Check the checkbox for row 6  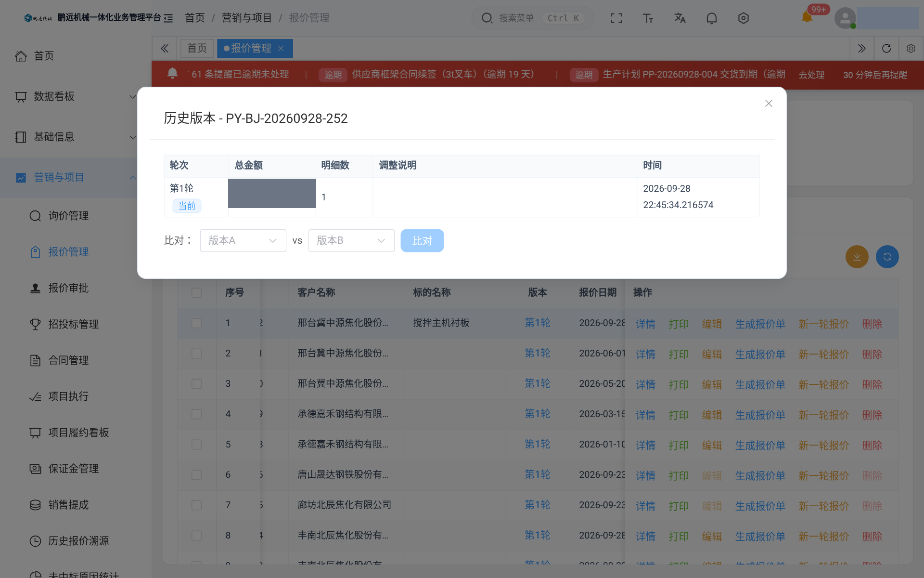[x=196, y=475]
